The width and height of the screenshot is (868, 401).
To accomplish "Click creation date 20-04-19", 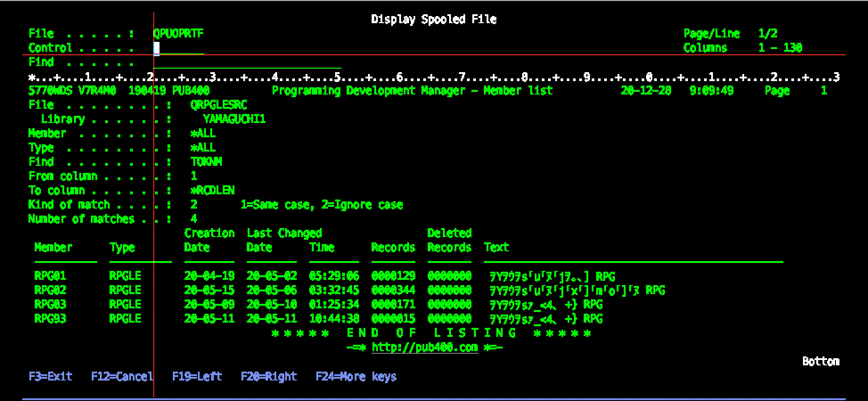I will pos(209,276).
